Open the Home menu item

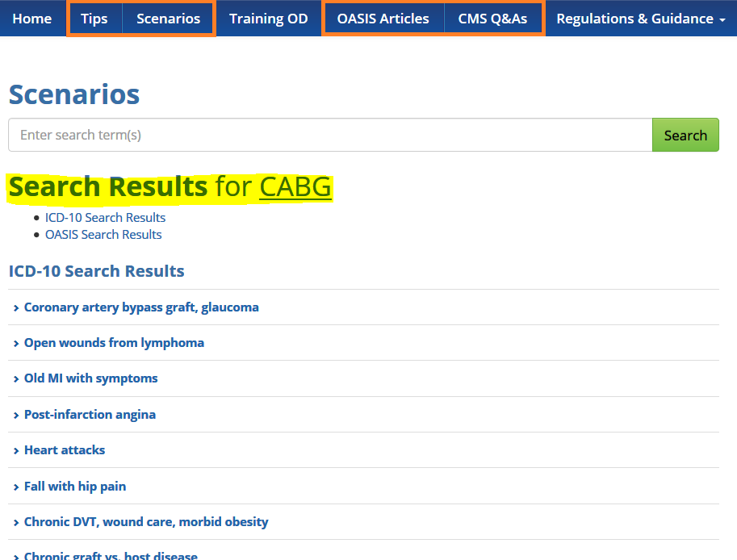(x=32, y=19)
